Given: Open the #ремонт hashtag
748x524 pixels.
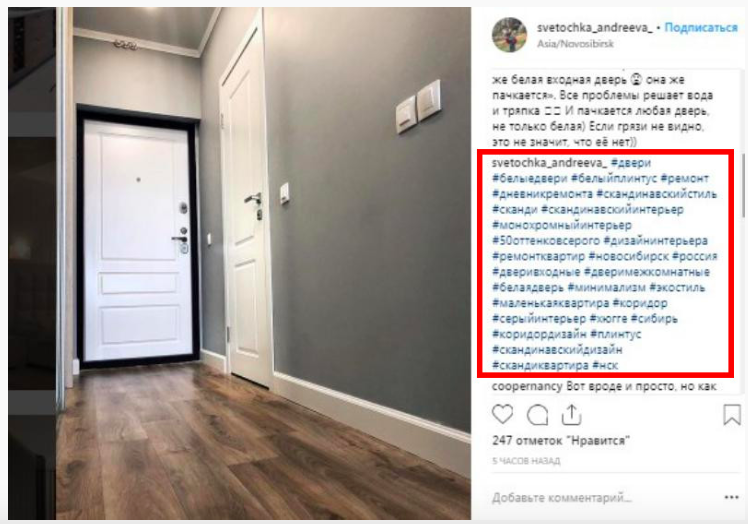Looking at the screenshot, I should (x=685, y=178).
